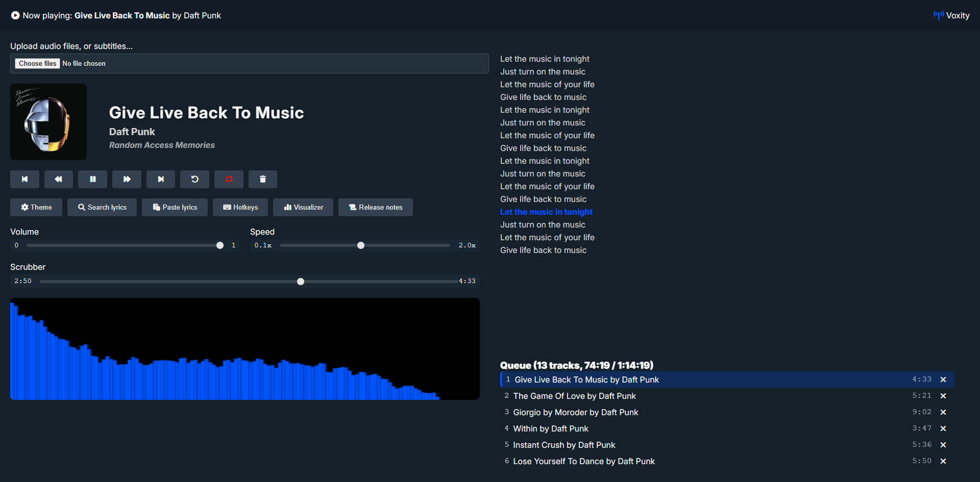Click the Volume slider handle
Screen dimensions: 980x482
pyautogui.click(x=220, y=245)
